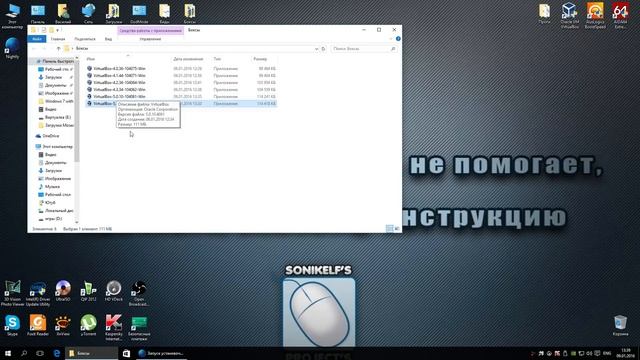Refresh the current folder view

coord(323,49)
